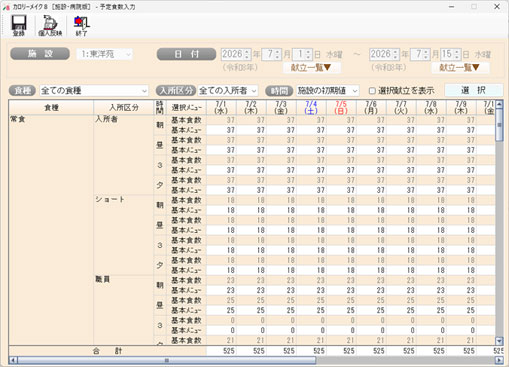Image resolution: width=509 pixels, height=367 pixels.
Task: Click the 終了 exit icon
Action: [x=81, y=26]
